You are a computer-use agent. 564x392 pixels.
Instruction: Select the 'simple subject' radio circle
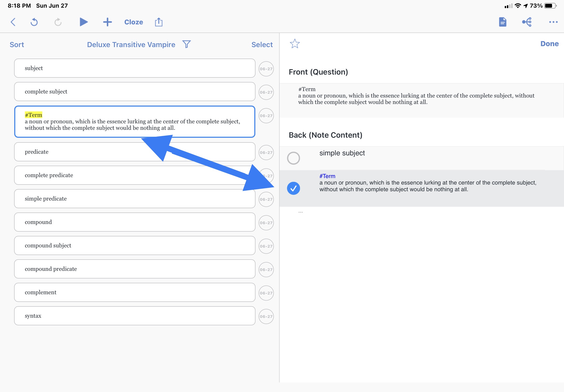tap(293, 158)
